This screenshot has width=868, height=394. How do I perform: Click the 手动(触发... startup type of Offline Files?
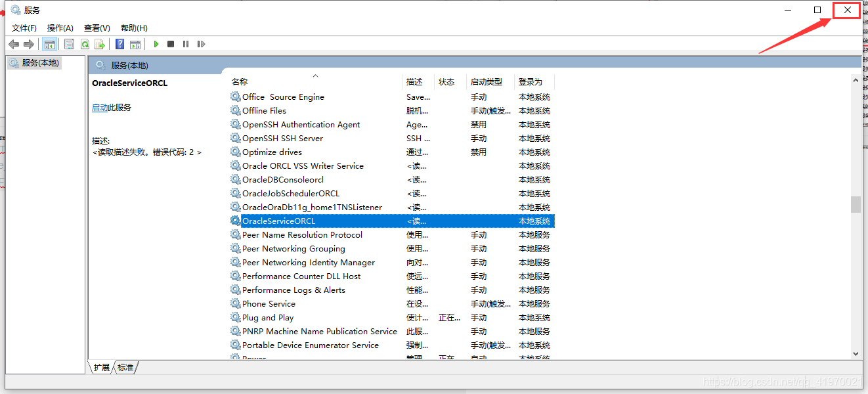coord(490,110)
